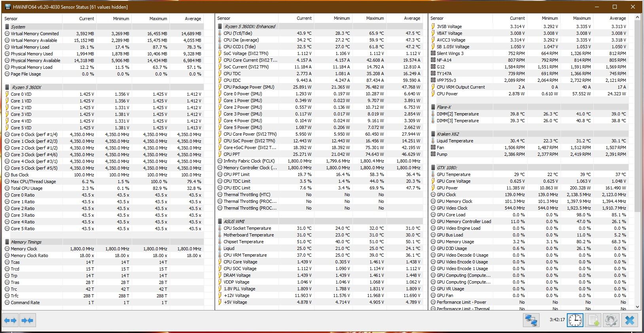Image resolution: width=644 pixels, height=333 pixels.
Task: Select the Chipset Temperature row
Action: point(319,242)
